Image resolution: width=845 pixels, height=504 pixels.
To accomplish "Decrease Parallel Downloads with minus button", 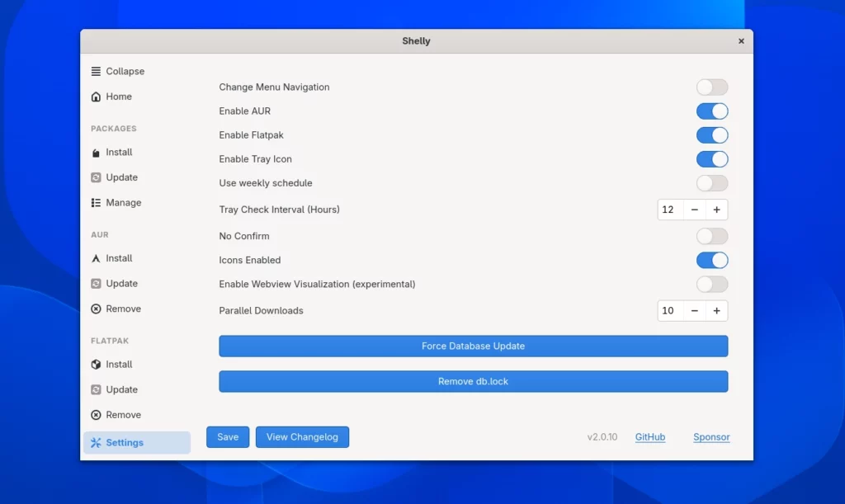I will coord(695,311).
